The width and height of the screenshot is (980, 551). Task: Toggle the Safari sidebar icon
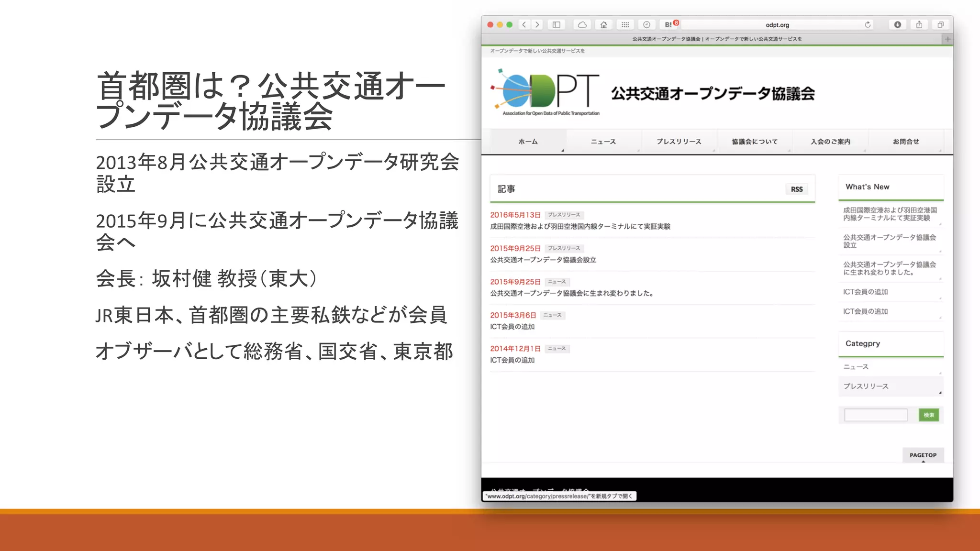point(556,24)
